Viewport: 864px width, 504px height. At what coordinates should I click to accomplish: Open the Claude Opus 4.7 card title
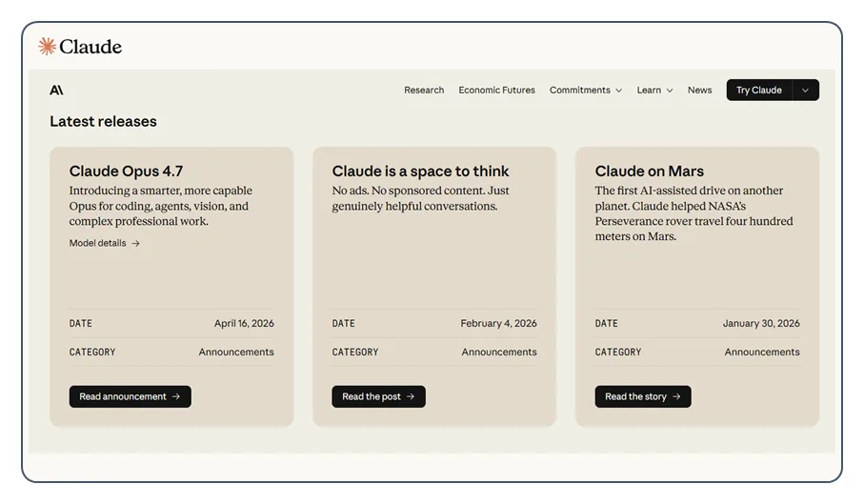(x=126, y=171)
